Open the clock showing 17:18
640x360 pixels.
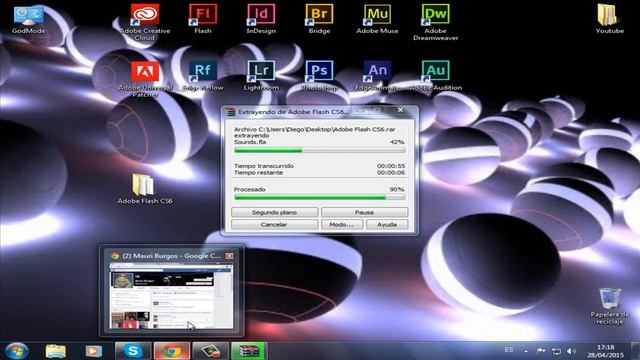coord(606,351)
